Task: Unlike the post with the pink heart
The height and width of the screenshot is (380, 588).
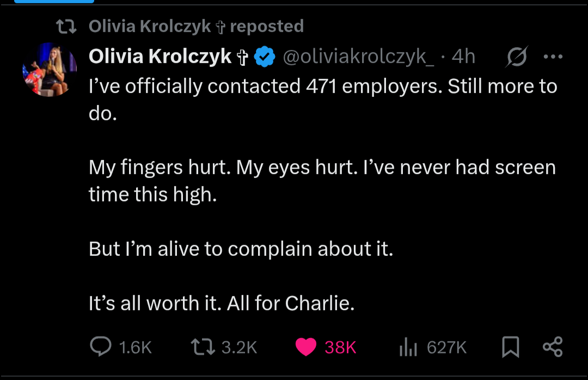Action: [x=306, y=347]
